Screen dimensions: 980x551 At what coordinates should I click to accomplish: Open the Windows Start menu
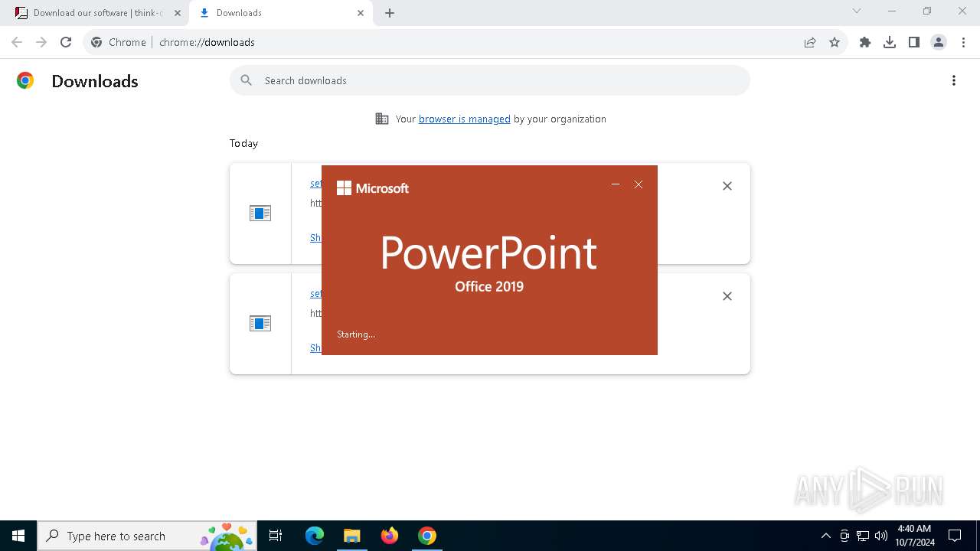[18, 536]
